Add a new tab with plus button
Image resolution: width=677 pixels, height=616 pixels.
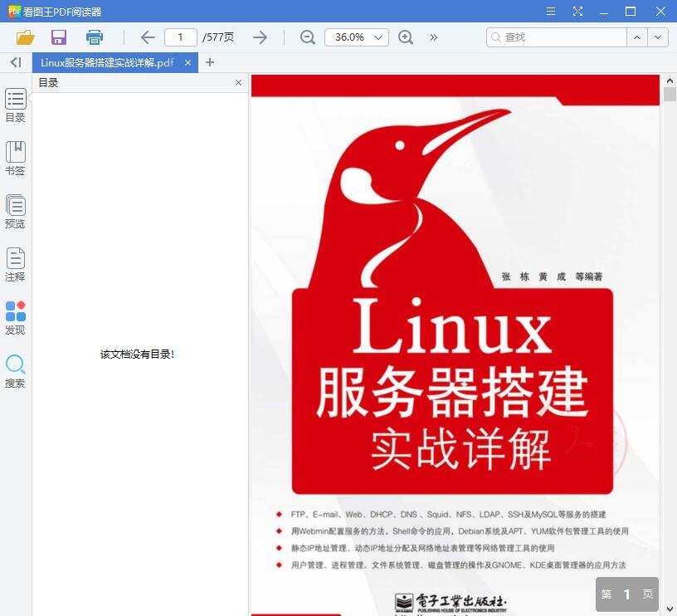[210, 62]
